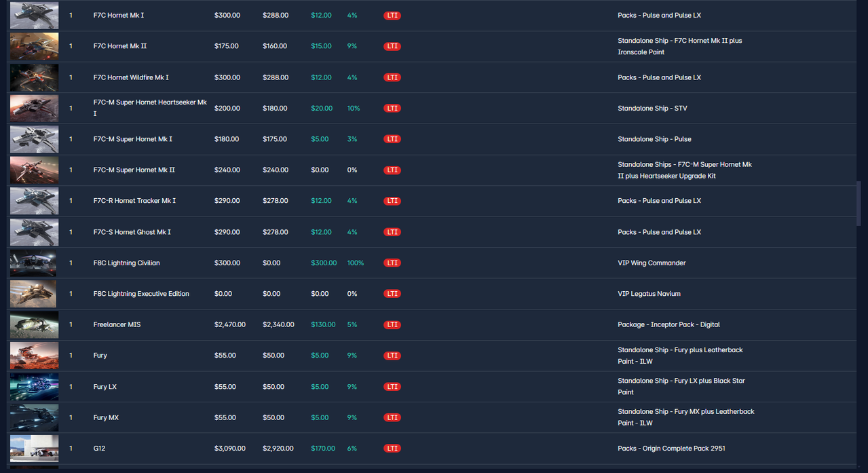Click the VIP Wing Commander source text
868x473 pixels.
(x=652, y=263)
